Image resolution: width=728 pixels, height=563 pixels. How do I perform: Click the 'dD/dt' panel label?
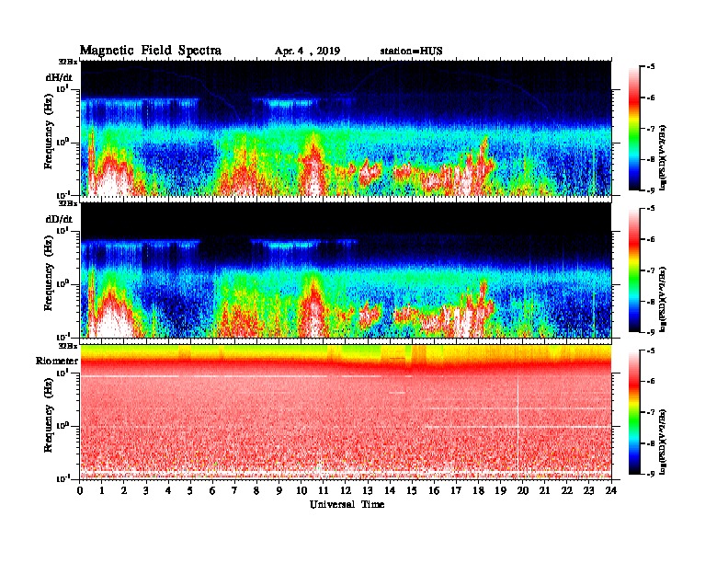click(59, 219)
